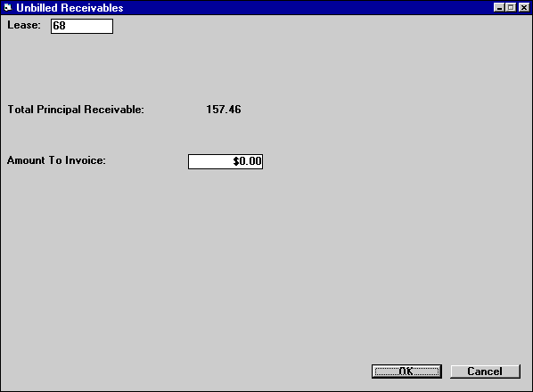Maximize the Unbilled Receivables window
This screenshot has width=533, height=392.
511,7
